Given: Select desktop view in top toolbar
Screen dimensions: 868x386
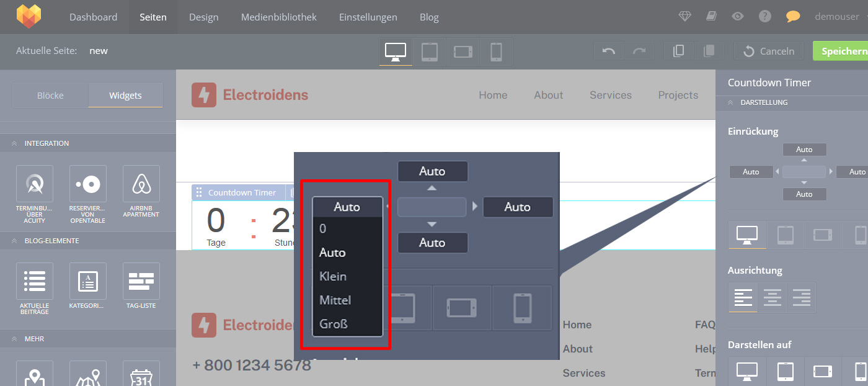Looking at the screenshot, I should coord(396,52).
